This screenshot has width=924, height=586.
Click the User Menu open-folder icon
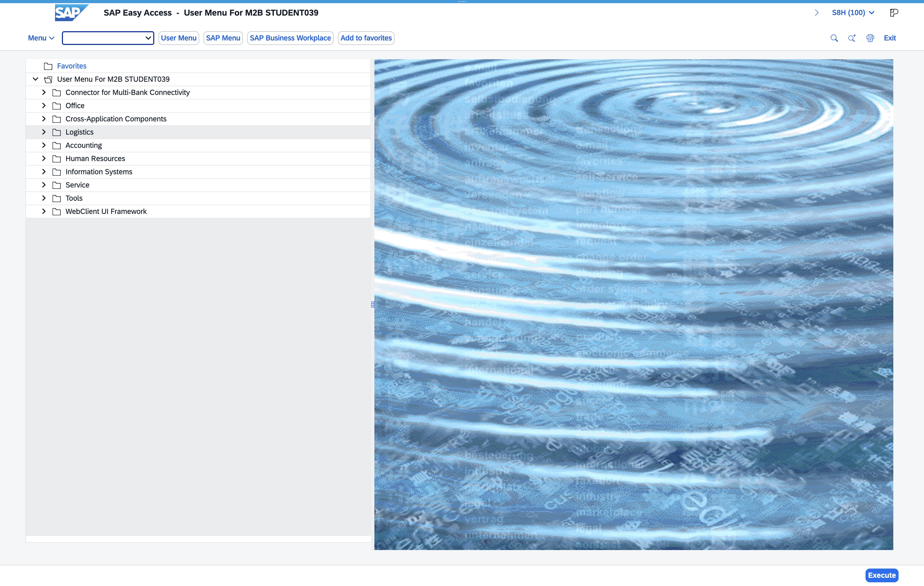(x=48, y=79)
